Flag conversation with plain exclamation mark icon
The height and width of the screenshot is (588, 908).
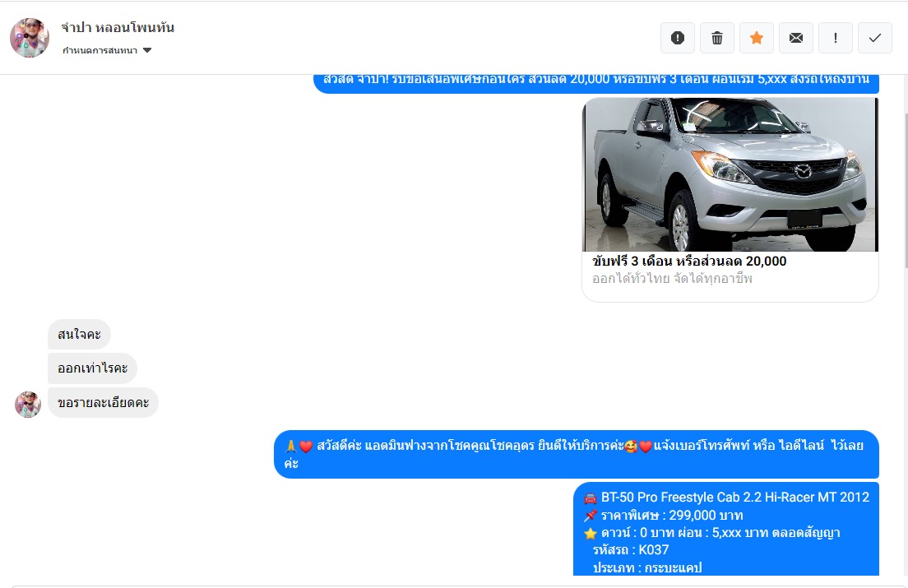pos(835,38)
